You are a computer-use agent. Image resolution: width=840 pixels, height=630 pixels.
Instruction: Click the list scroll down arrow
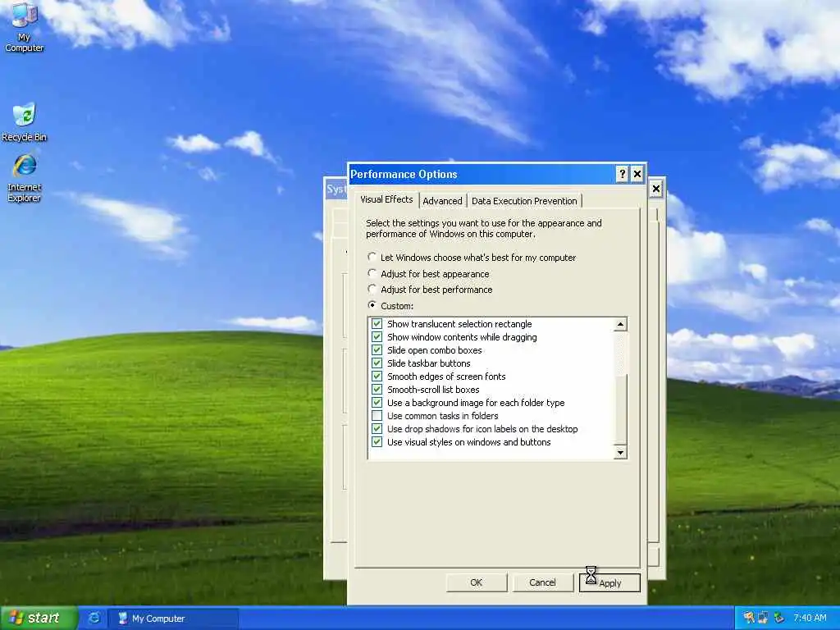click(620, 453)
